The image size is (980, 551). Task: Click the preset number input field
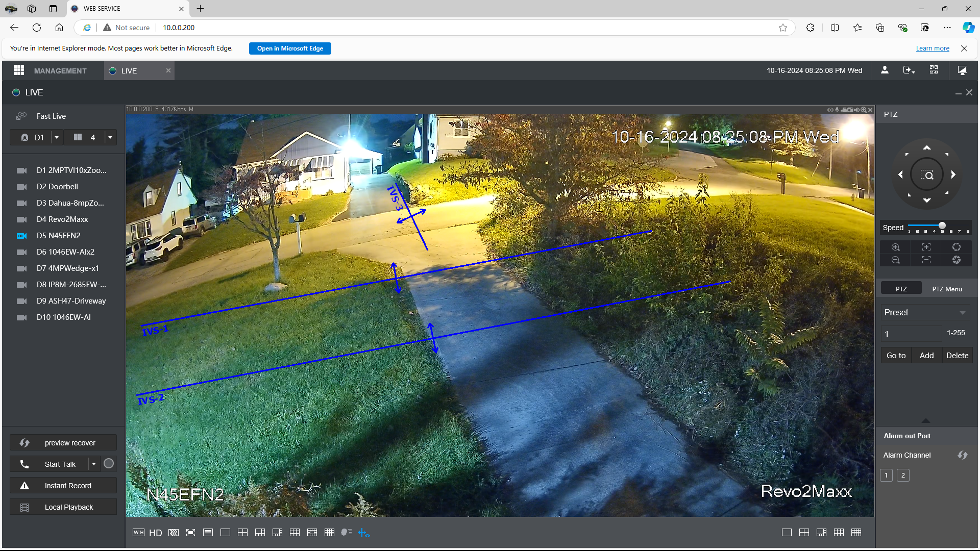click(911, 334)
